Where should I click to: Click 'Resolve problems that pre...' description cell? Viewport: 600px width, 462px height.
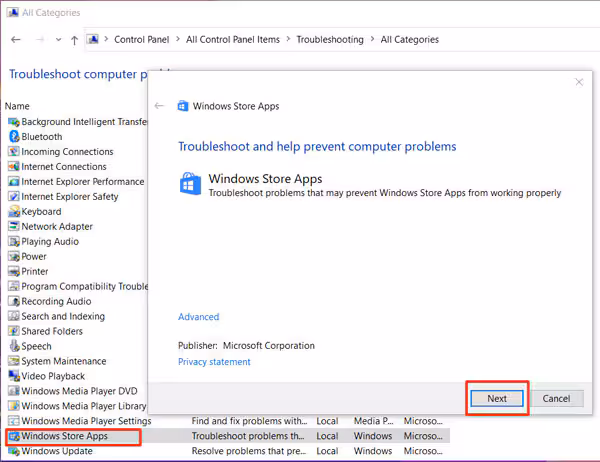249,451
